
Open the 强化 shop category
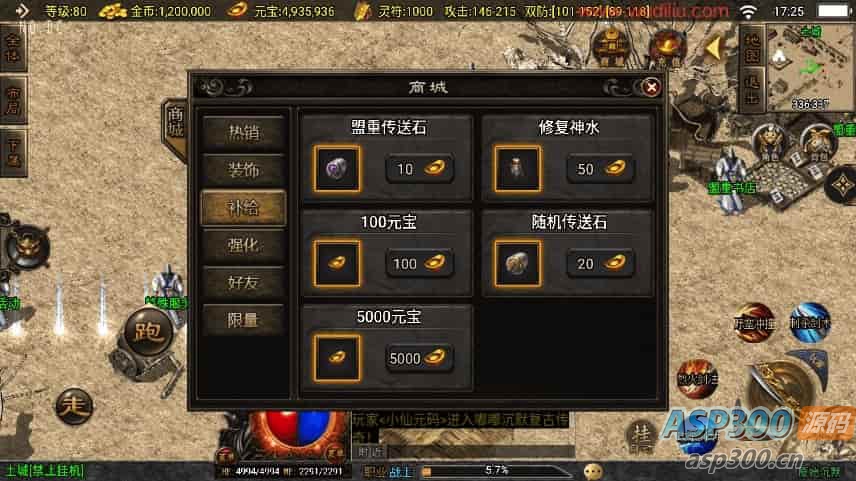click(243, 245)
